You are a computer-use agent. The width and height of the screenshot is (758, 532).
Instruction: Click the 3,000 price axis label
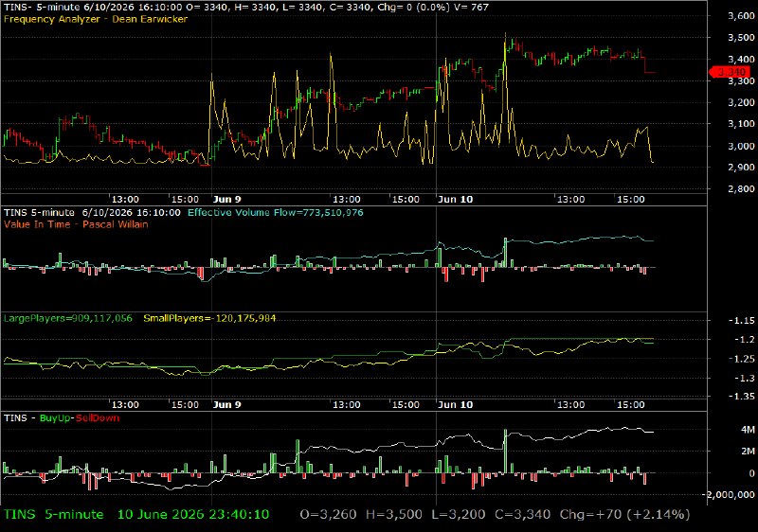[x=741, y=146]
